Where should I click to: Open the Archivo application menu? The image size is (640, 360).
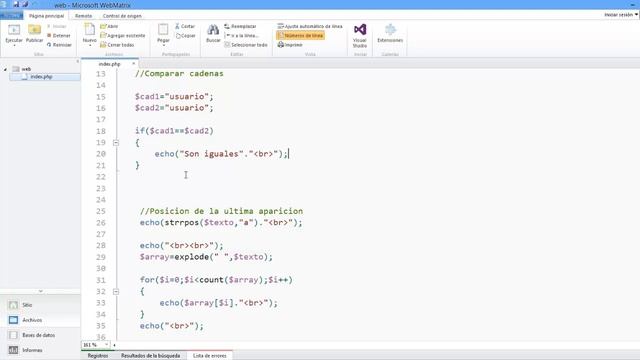coord(11,16)
